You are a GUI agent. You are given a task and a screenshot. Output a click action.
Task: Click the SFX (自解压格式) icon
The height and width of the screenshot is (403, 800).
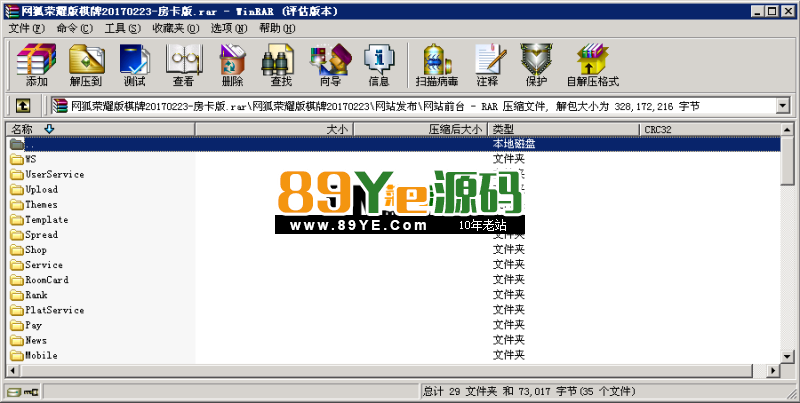point(593,65)
